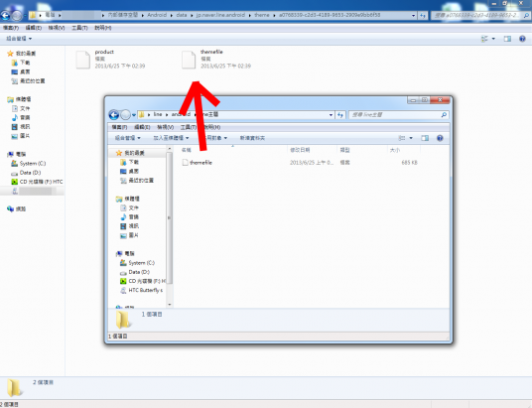Select themefile row in inner file list
This screenshot has width=532, height=408.
pos(300,163)
